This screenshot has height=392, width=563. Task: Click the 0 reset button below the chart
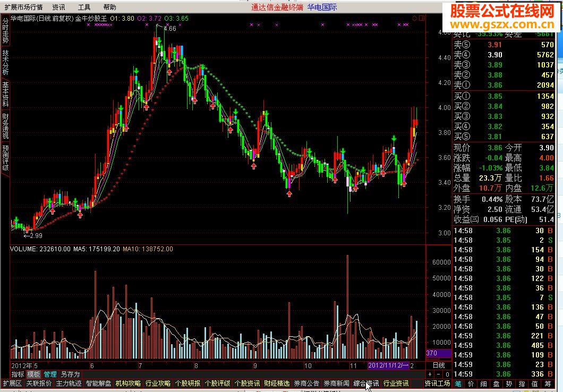[x=447, y=374]
